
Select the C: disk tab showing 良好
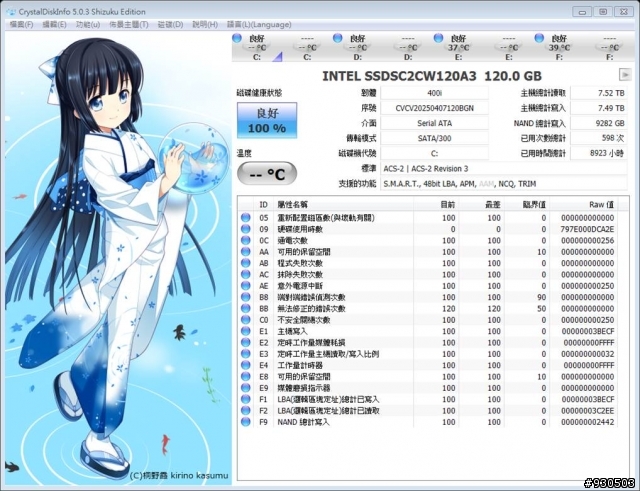coord(257,47)
